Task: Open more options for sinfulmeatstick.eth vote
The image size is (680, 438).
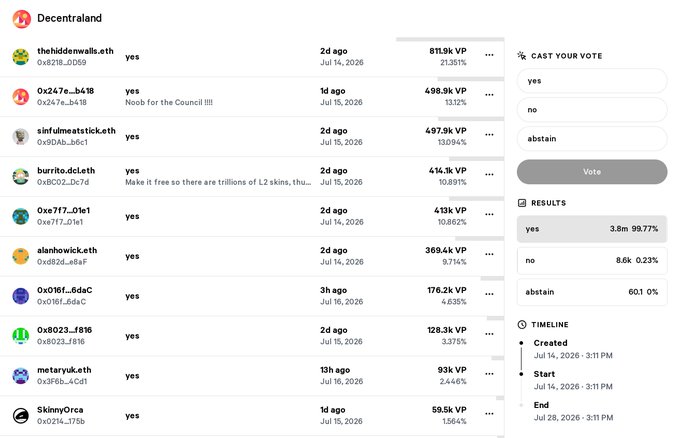Action: pos(489,135)
